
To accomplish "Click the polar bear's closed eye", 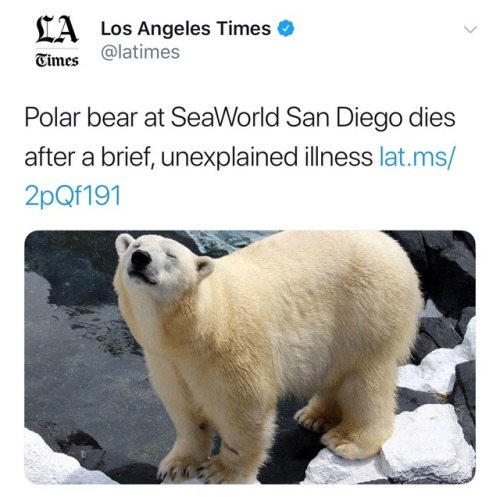I will pos(172,256).
